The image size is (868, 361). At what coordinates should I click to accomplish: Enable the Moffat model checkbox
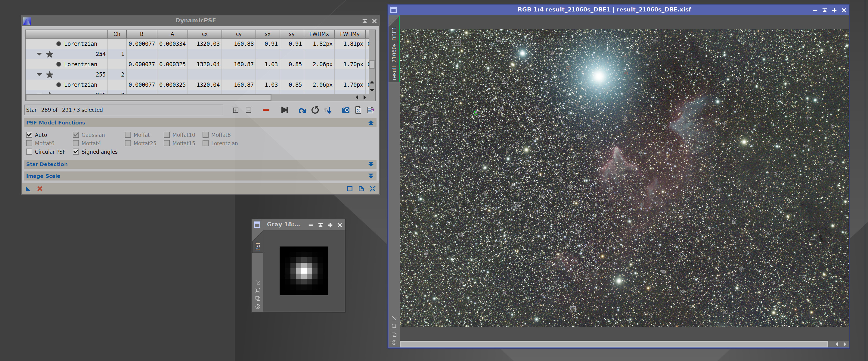click(128, 135)
